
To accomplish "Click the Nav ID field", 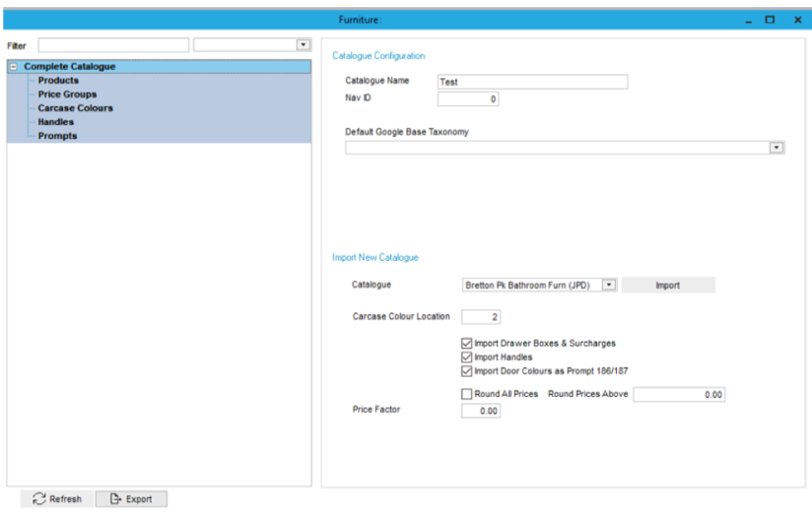I will 468,98.
